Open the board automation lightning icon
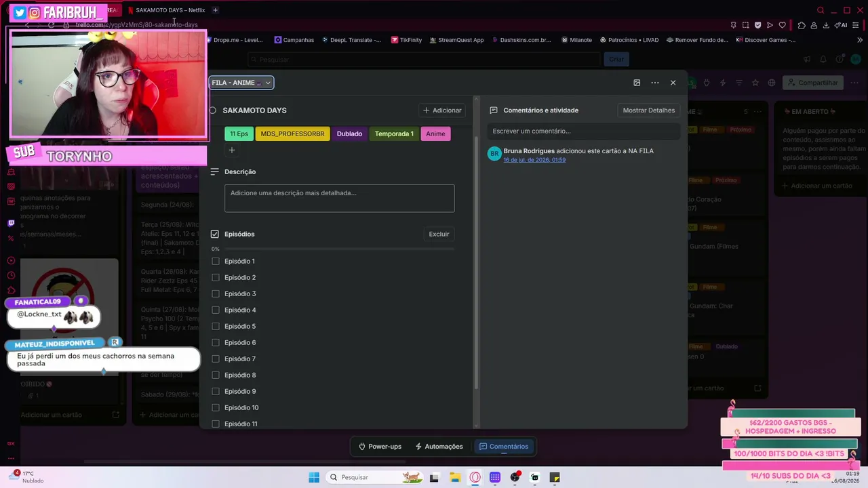Screen dimensions: 868x488 click(723, 83)
